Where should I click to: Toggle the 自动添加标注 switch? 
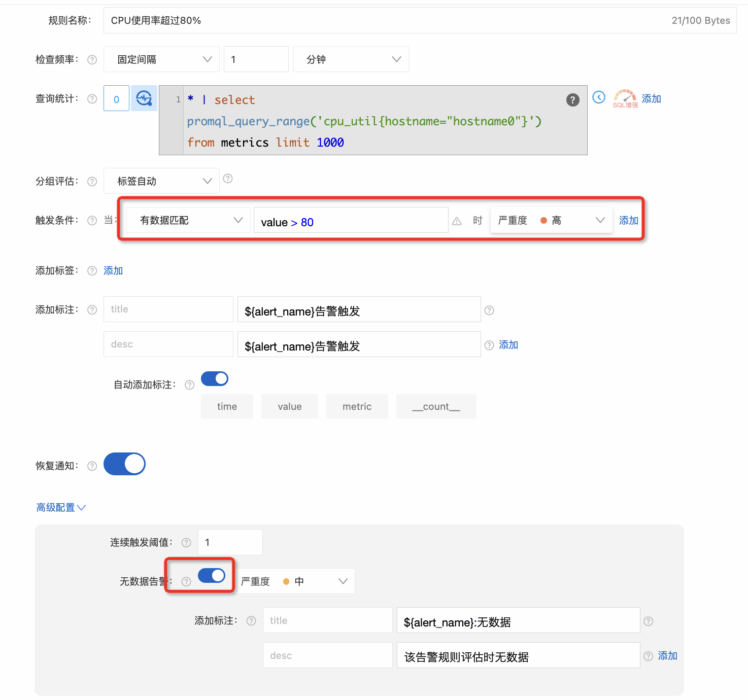pyautogui.click(x=215, y=379)
